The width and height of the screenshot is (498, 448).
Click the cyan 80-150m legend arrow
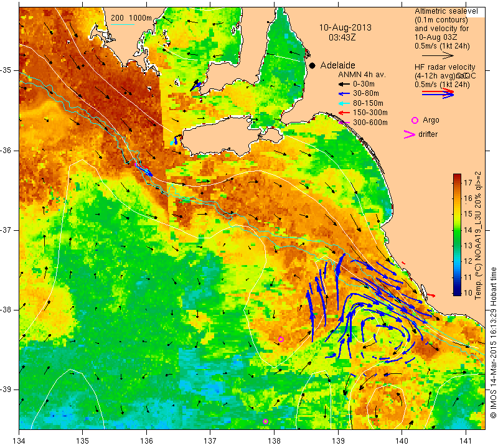click(344, 103)
